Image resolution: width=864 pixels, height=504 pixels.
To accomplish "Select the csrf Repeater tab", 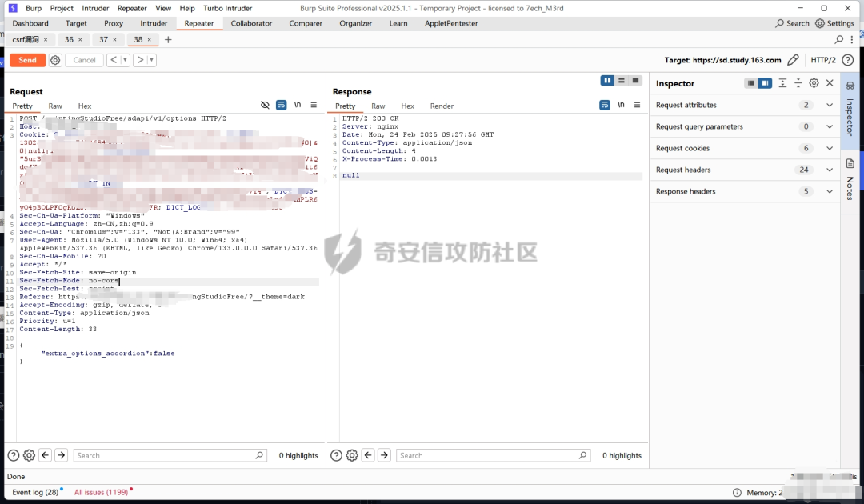I will coord(26,40).
